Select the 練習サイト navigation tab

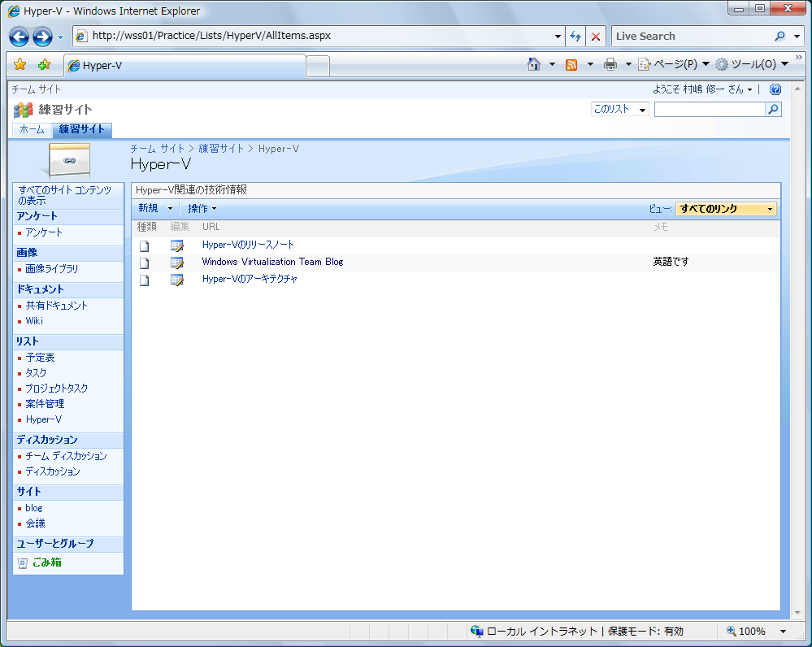[82, 129]
